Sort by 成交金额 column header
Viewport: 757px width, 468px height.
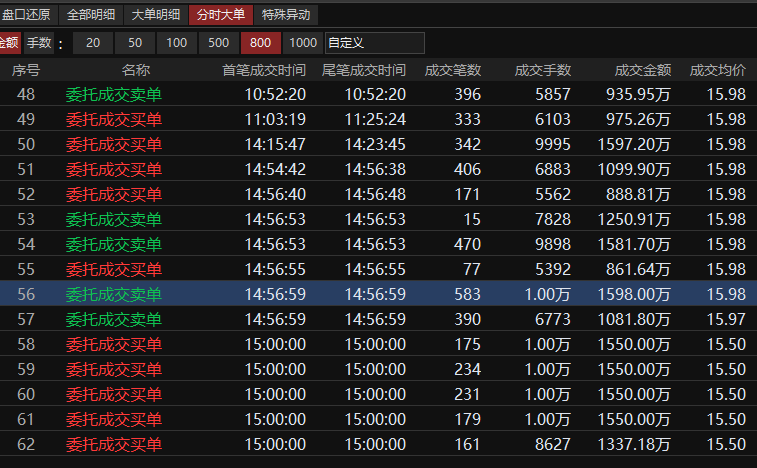pos(643,71)
